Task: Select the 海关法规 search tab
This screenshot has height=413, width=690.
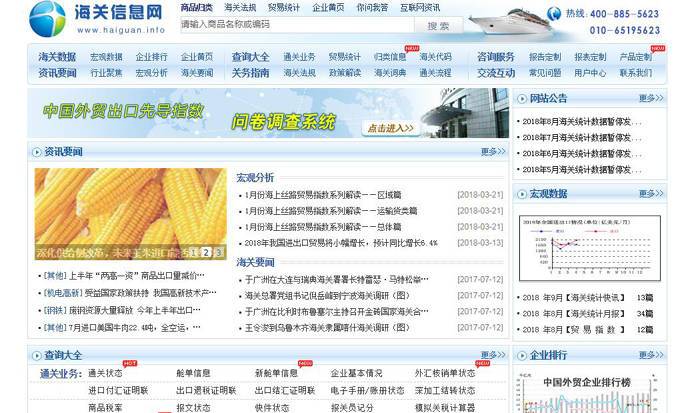Action: (x=240, y=7)
